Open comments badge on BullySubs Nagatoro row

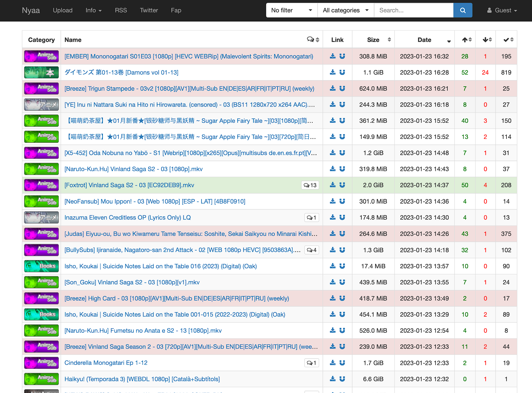pyautogui.click(x=312, y=250)
